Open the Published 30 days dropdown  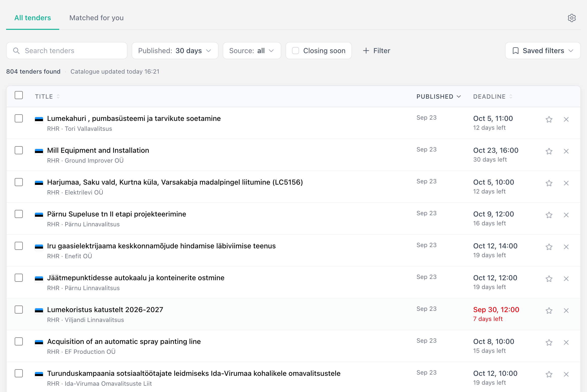click(175, 51)
